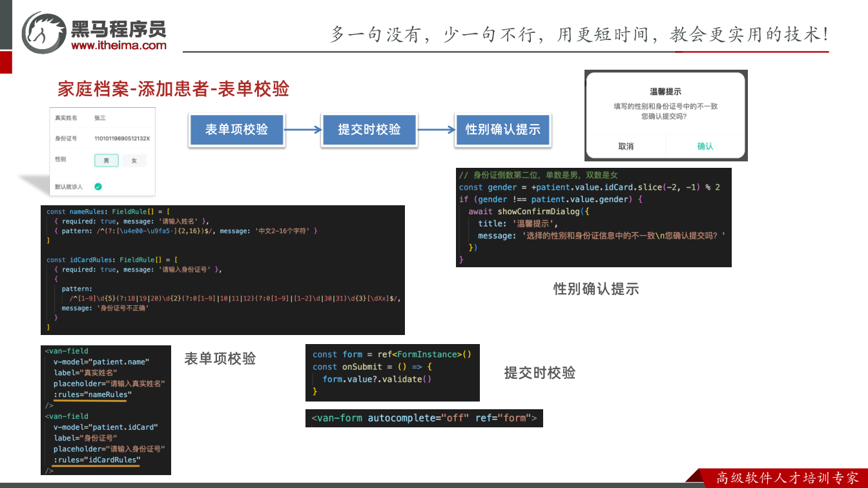868x488 pixels.
Task: Select the 男 gender option
Action: point(107,160)
